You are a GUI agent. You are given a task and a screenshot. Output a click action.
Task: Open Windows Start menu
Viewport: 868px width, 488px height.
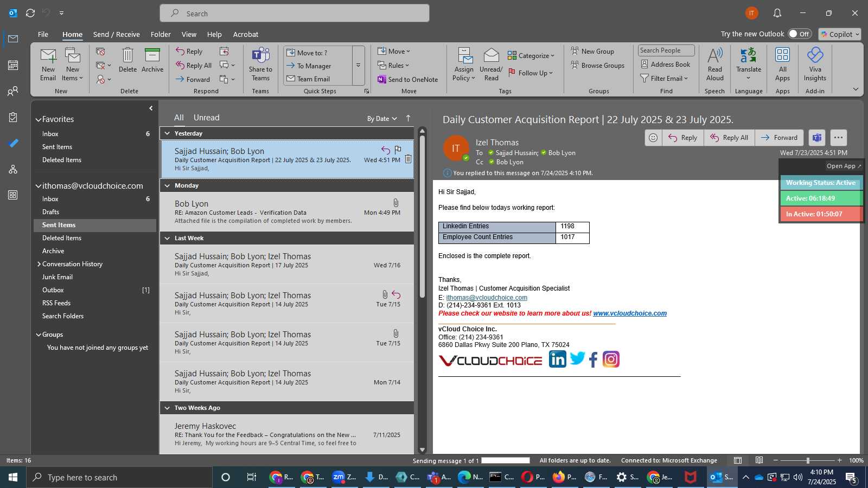click(13, 477)
